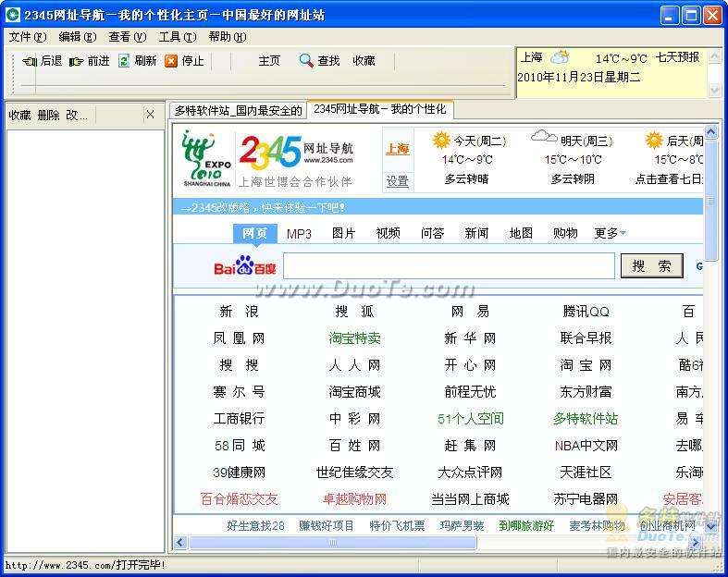Click the 上海 city link
728x577 pixels.
coord(398,149)
